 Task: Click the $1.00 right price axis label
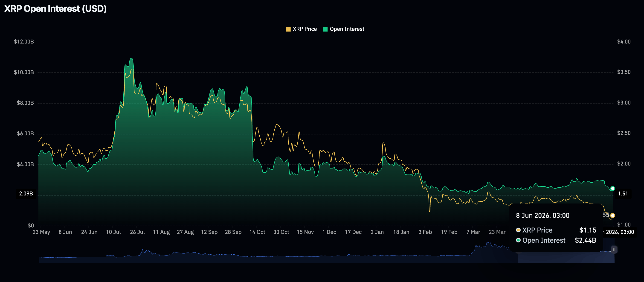624,225
